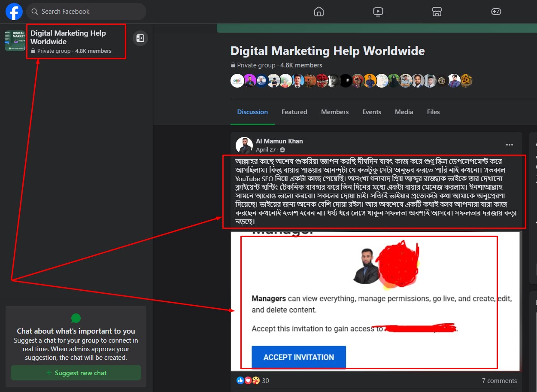Click the group thumbnail in sidebar

pyautogui.click(x=15, y=41)
